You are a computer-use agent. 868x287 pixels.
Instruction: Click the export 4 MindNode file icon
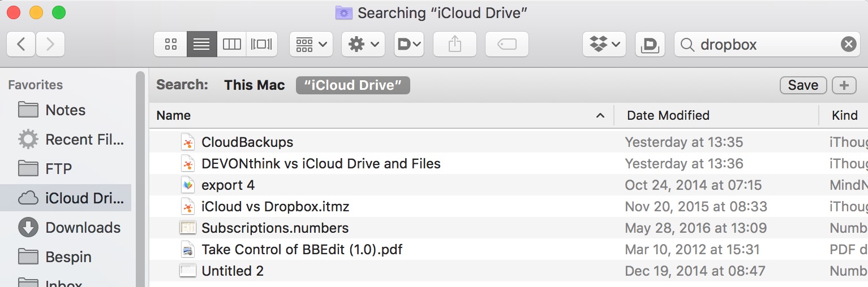[x=187, y=185]
